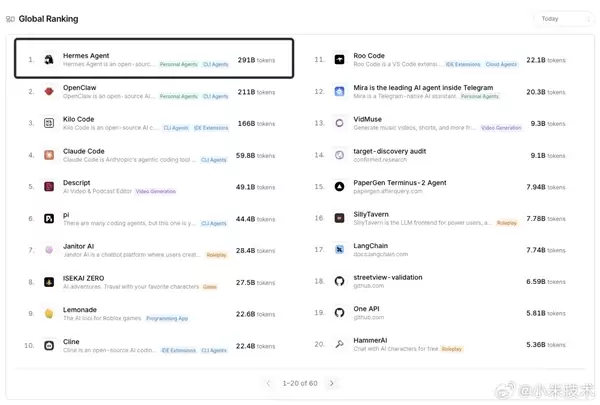Image resolution: width=600 pixels, height=405 pixels.
Task: Click the Janitor AI app icon
Action: (49, 250)
